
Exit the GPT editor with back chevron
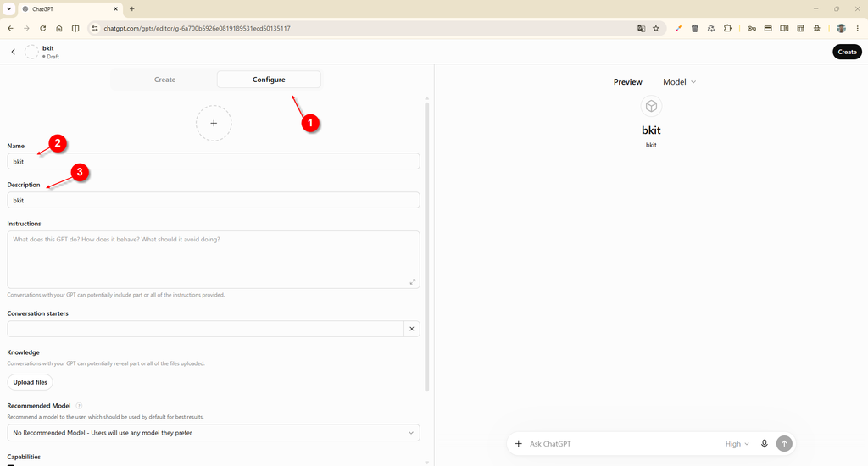14,52
